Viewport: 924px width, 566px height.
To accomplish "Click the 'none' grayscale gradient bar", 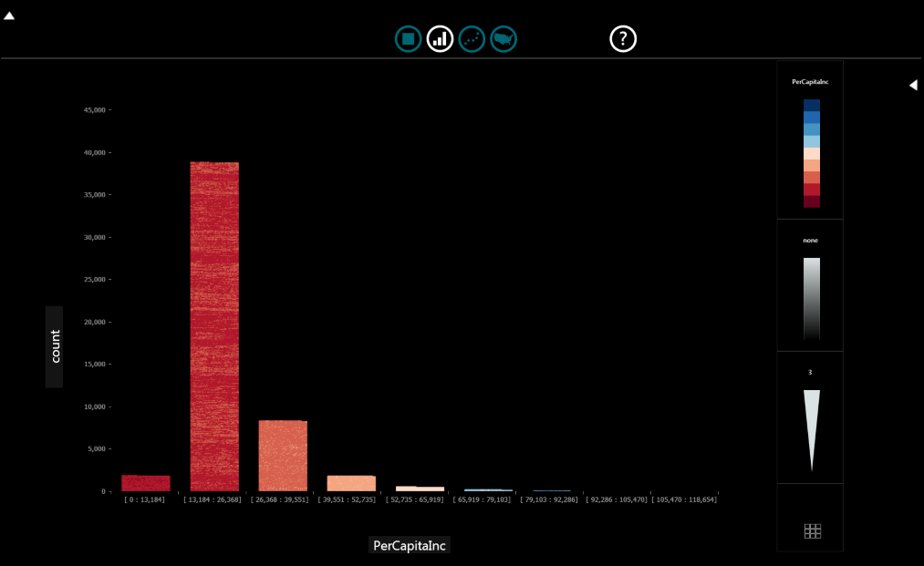I will coord(812,298).
